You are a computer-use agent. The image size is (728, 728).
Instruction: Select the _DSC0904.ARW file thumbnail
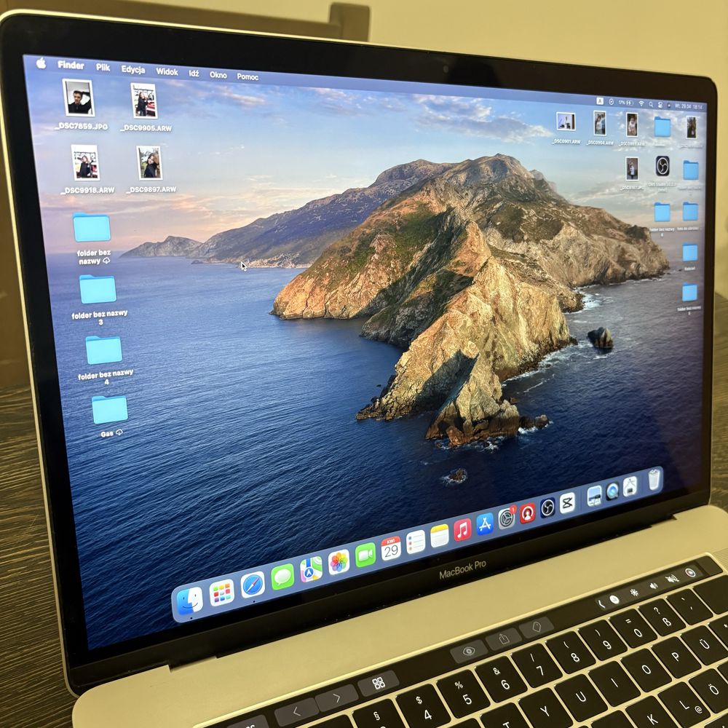600,123
